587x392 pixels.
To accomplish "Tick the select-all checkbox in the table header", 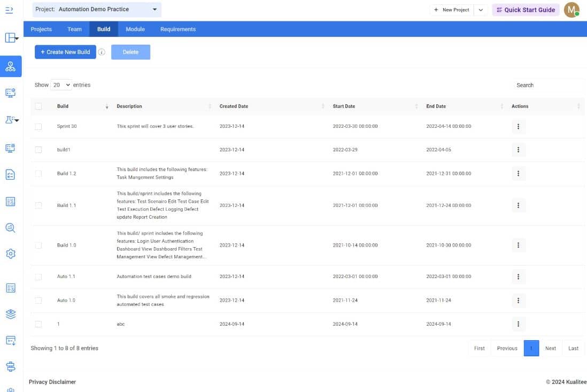I will click(38, 106).
